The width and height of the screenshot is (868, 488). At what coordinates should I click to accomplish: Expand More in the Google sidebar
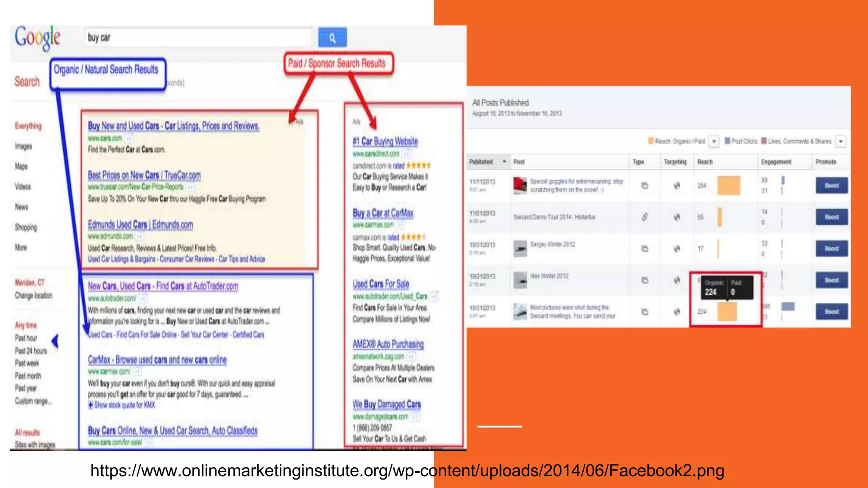(21, 247)
